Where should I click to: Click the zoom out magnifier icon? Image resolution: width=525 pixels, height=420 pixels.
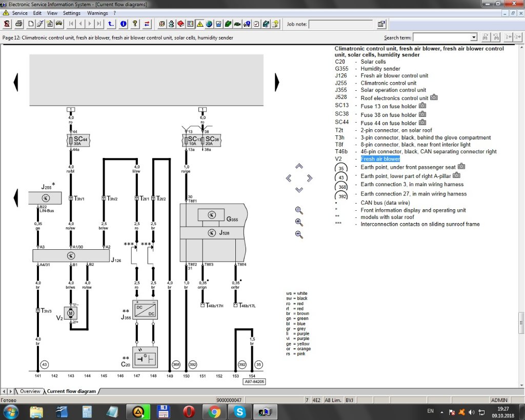[x=299, y=234]
